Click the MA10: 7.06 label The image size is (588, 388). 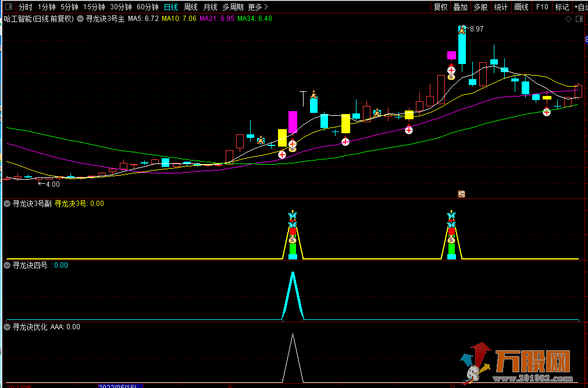point(179,19)
